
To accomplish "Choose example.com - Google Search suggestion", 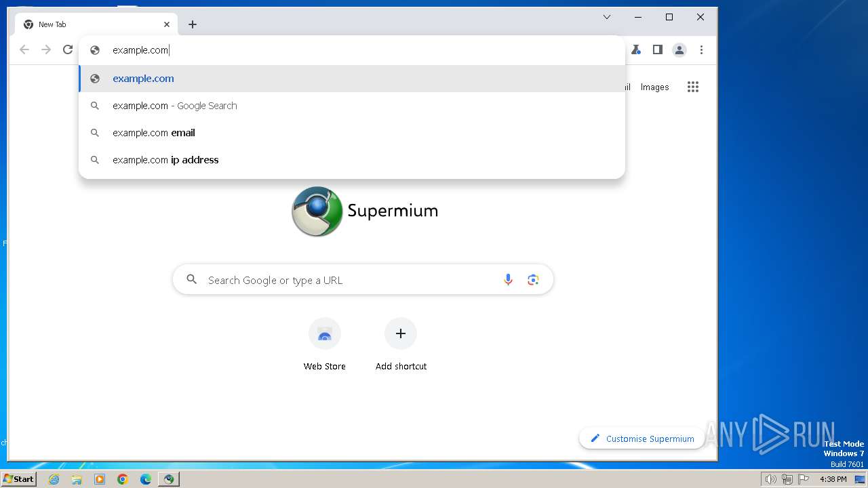I will [352, 106].
